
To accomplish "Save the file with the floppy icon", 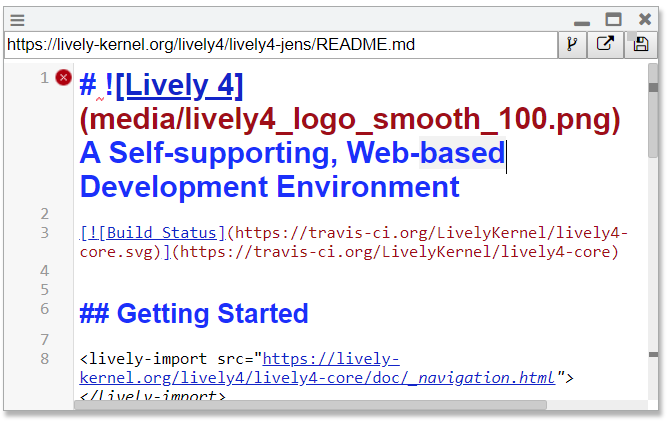I will point(640,45).
